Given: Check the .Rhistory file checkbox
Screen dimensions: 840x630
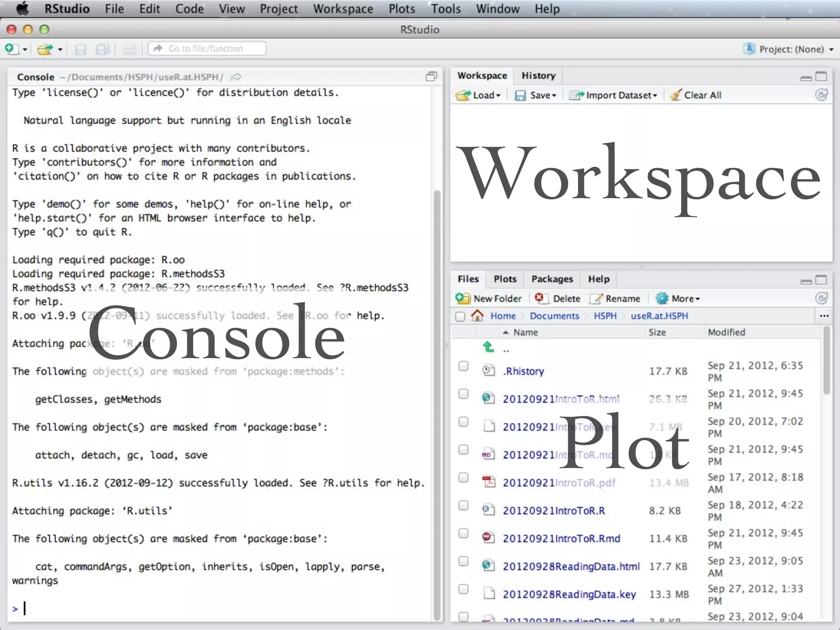Looking at the screenshot, I should pyautogui.click(x=463, y=366).
